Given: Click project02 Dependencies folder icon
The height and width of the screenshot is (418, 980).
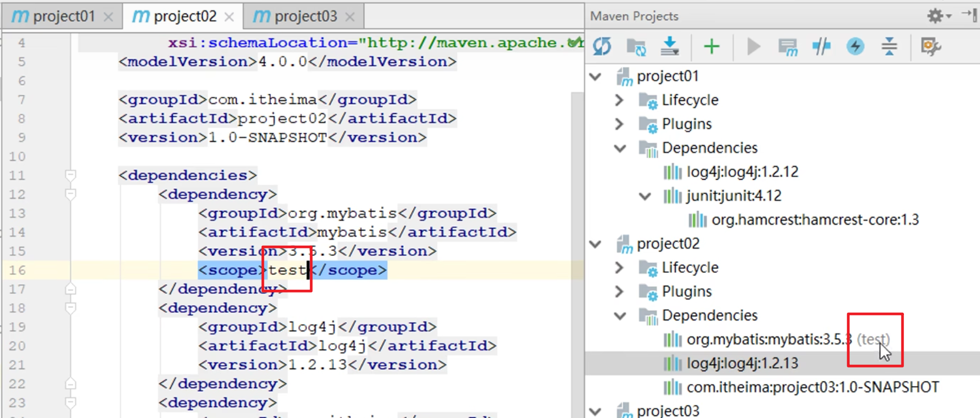Looking at the screenshot, I should pyautogui.click(x=648, y=316).
